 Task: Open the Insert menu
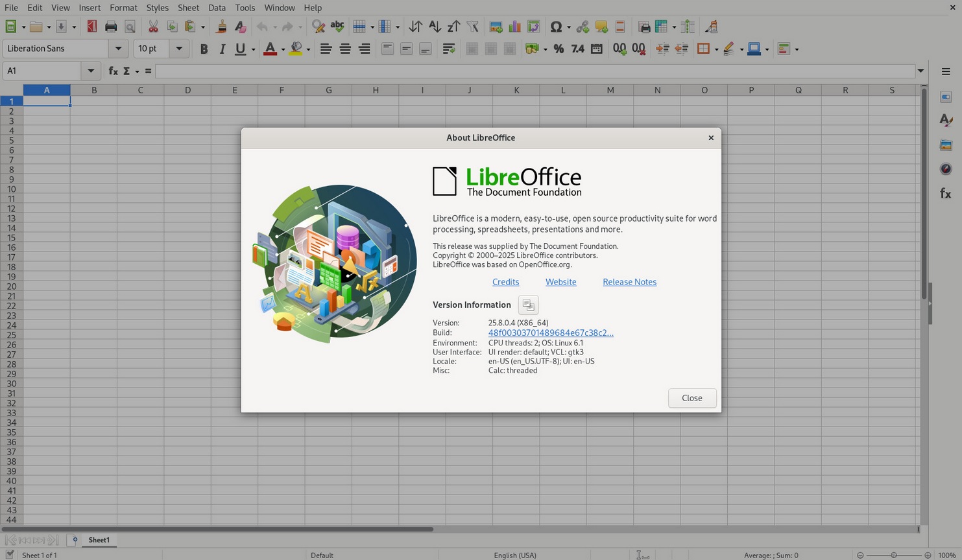pyautogui.click(x=90, y=8)
